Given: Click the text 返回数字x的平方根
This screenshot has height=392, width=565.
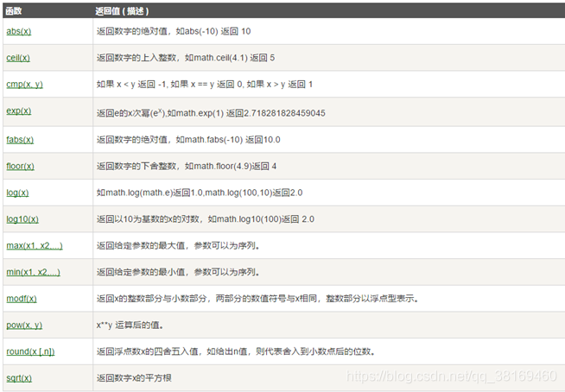Looking at the screenshot, I should 134,378.
